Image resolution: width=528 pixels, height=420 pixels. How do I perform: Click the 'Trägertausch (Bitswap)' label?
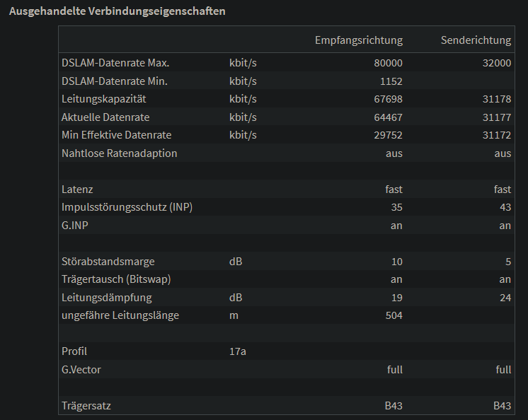(x=116, y=279)
